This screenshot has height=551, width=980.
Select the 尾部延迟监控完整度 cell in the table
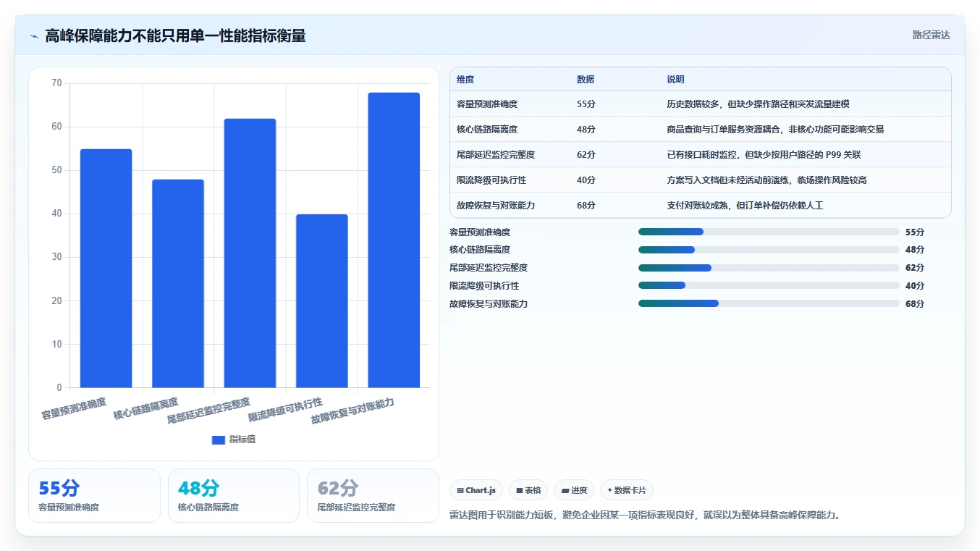[496, 155]
